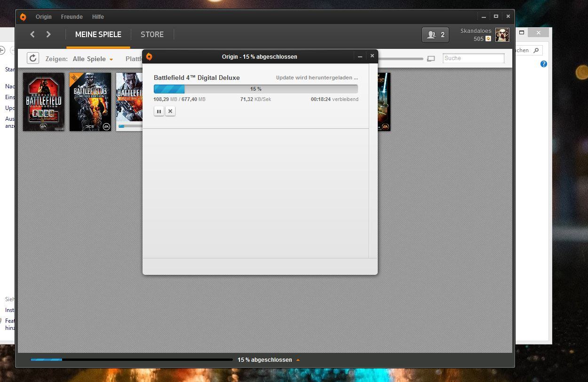Select the partially hidden Star Wars game cover

384,102
